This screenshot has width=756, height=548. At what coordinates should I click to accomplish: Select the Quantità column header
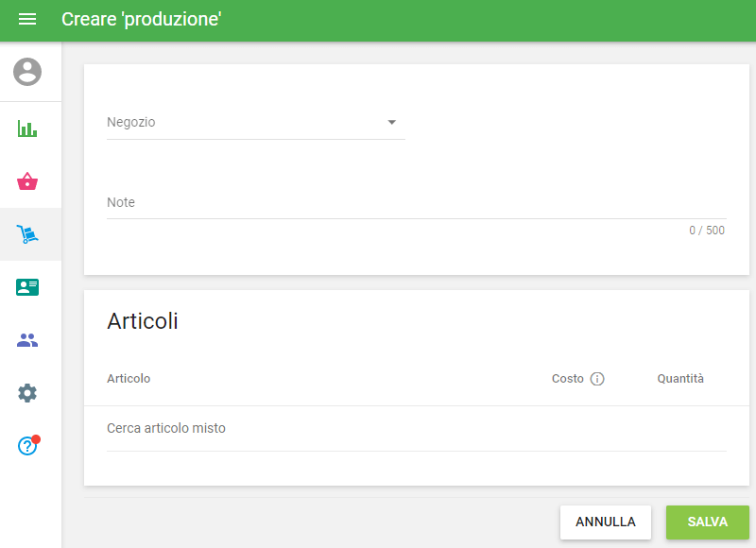click(x=680, y=378)
